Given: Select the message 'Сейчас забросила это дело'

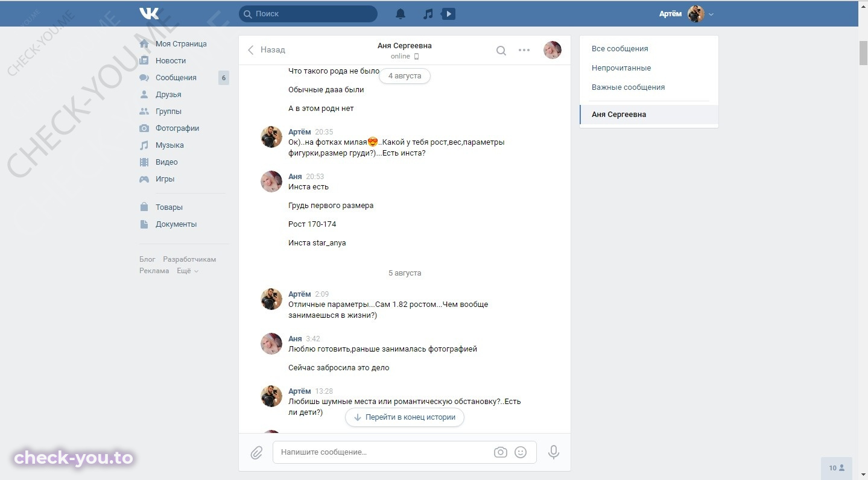Looking at the screenshot, I should pos(339,368).
